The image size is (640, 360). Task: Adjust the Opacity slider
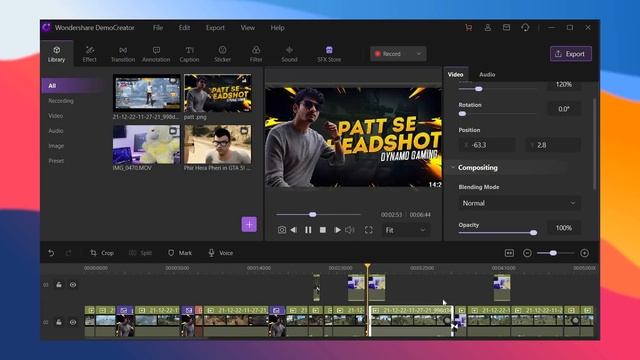point(498,233)
